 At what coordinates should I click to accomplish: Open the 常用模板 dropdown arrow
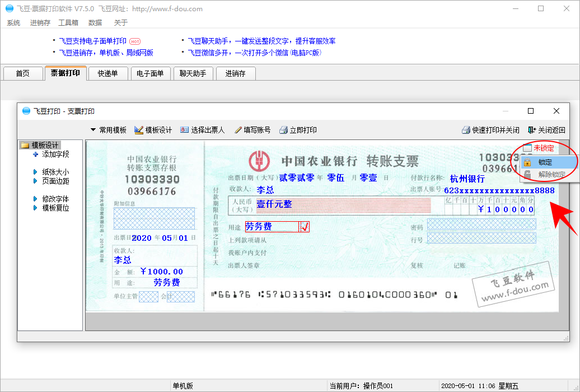pos(93,130)
